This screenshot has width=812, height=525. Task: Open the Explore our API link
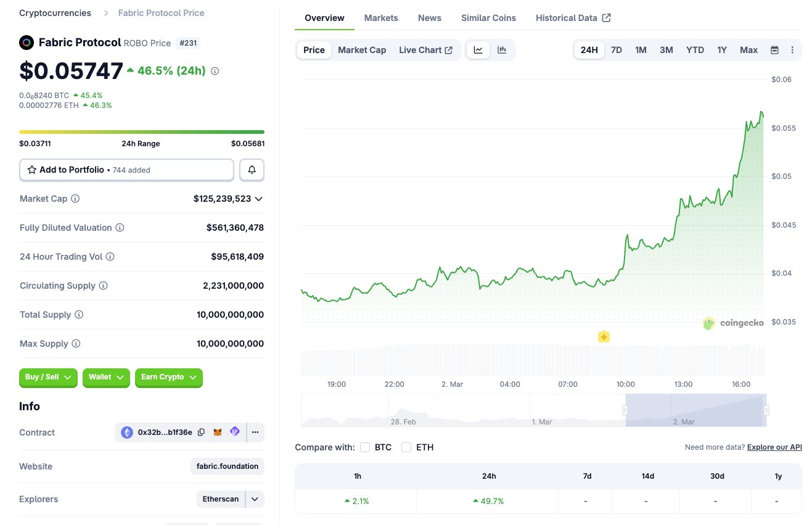(774, 447)
